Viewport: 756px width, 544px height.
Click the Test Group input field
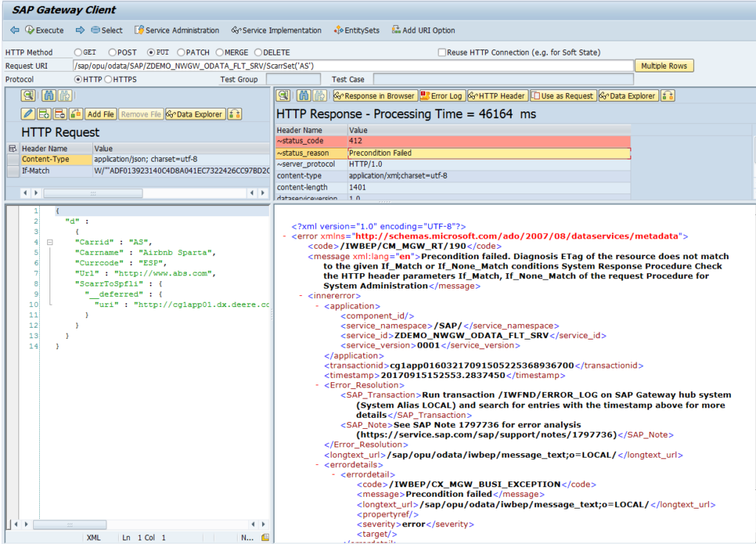pyautogui.click(x=293, y=79)
